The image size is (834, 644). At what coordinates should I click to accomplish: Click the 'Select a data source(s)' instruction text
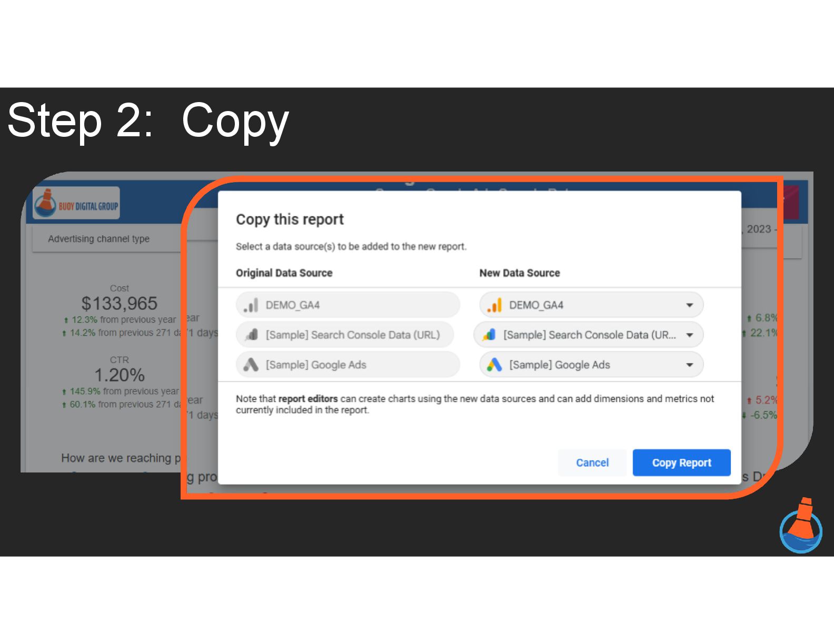pos(351,247)
